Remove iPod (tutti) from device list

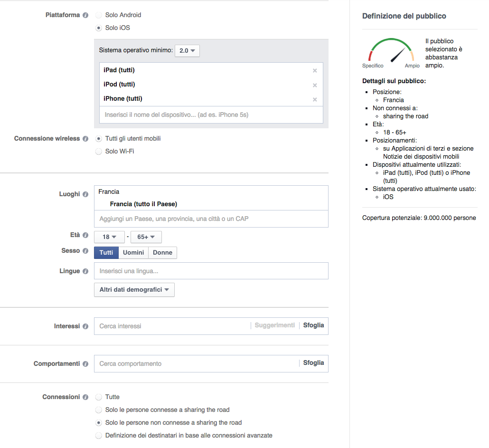[x=315, y=85]
